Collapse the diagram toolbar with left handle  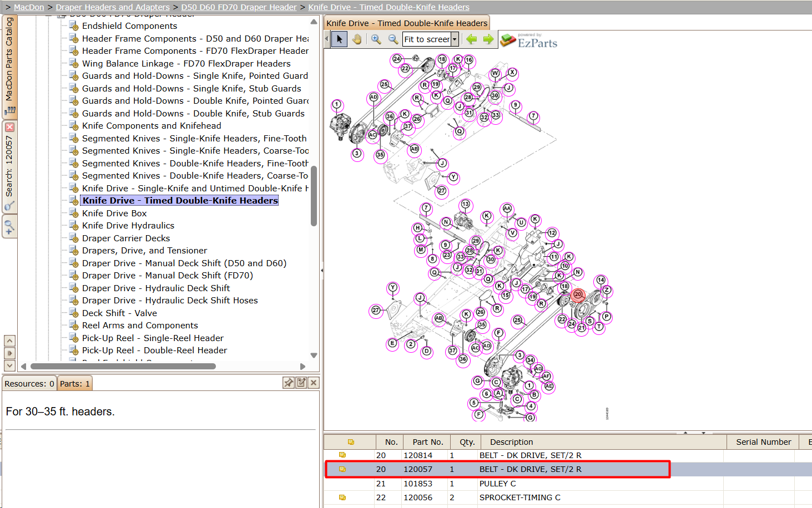pos(326,39)
